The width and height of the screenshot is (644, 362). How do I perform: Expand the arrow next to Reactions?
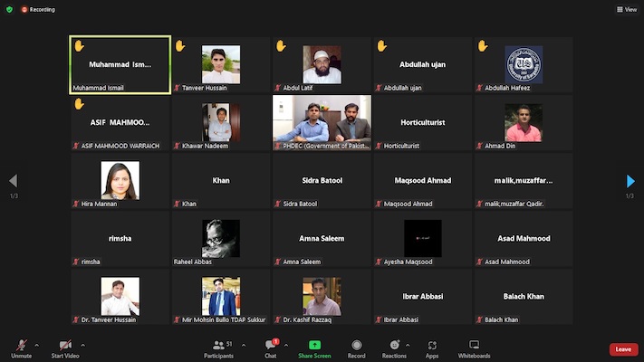tap(409, 345)
